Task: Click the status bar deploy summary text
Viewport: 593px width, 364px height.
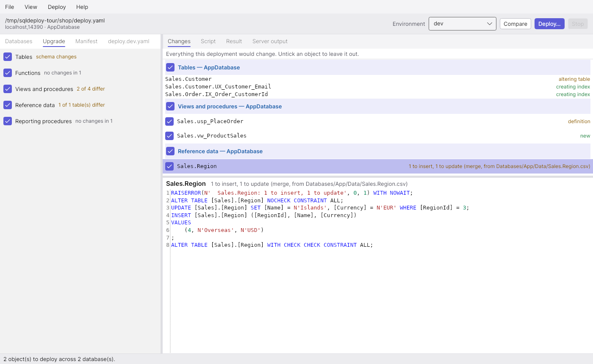Action: click(59, 359)
